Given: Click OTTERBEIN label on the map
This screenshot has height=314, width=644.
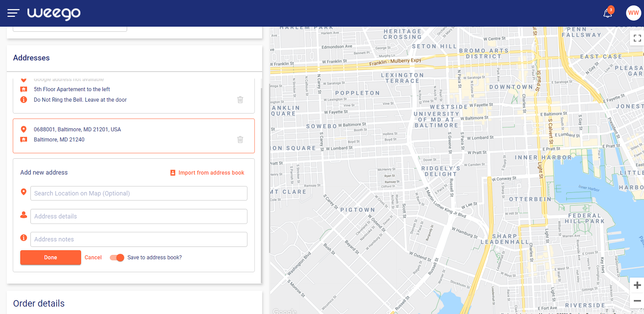Looking at the screenshot, I should [x=530, y=199].
